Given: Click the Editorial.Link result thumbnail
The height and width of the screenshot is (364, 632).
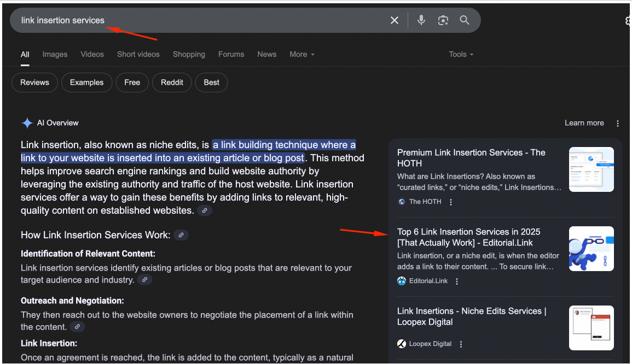Looking at the screenshot, I should click(592, 249).
